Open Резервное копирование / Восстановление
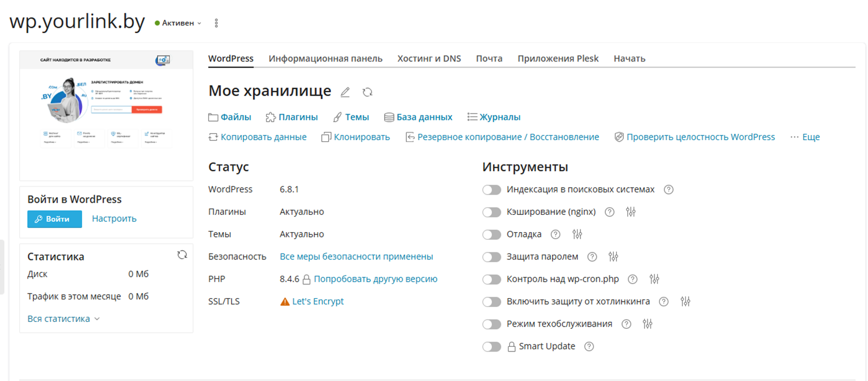 (x=502, y=137)
